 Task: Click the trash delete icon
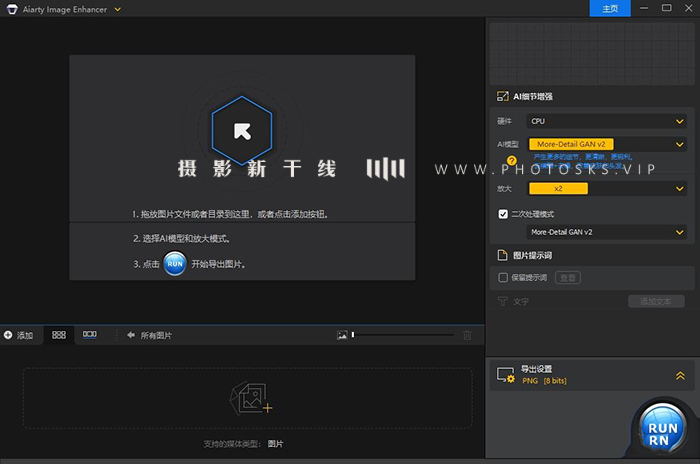pyautogui.click(x=467, y=335)
